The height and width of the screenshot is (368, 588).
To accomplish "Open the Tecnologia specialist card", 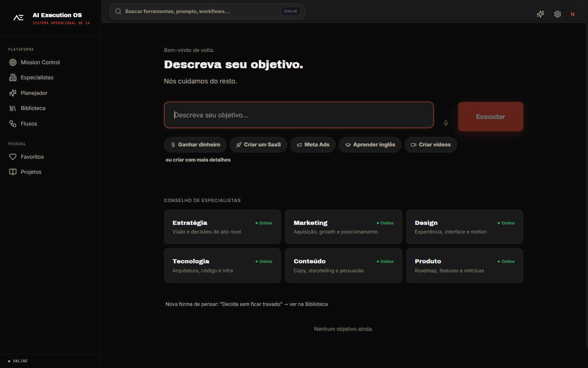I will pyautogui.click(x=223, y=266).
